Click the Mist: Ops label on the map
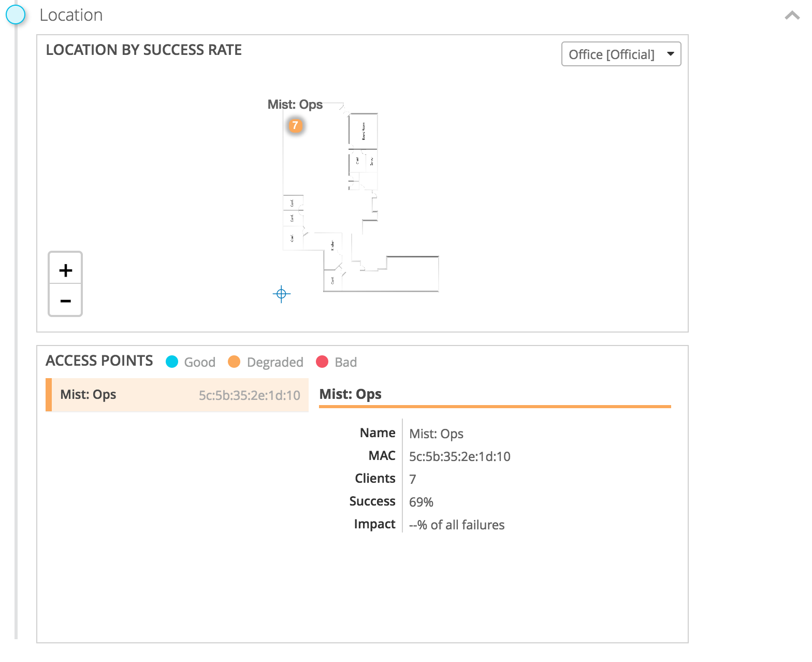This screenshot has width=812, height=662. coord(295,105)
